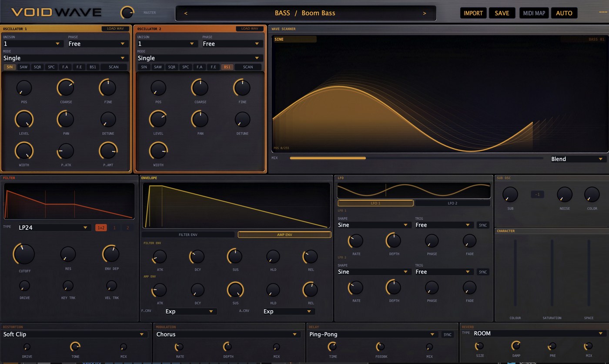The image size is (609, 364).
Task: Click Oscillator 1 P.AMT knob
Action: [108, 151]
